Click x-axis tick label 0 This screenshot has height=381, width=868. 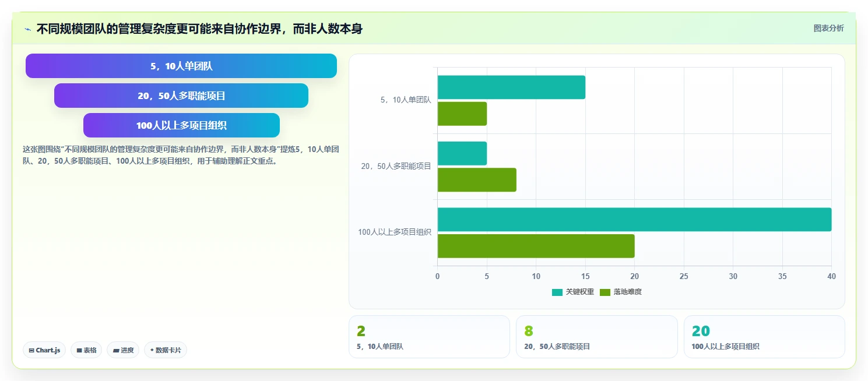[438, 276]
